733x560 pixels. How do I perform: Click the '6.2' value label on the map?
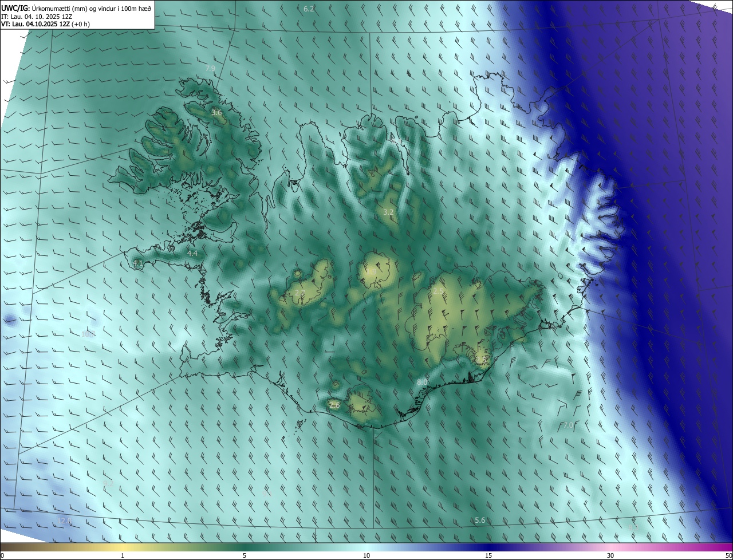(x=309, y=9)
